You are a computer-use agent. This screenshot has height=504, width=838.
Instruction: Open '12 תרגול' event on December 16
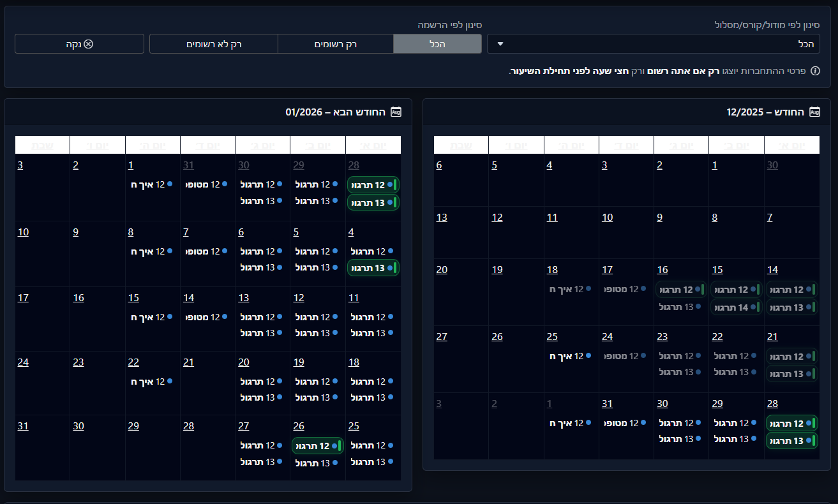coord(681,290)
